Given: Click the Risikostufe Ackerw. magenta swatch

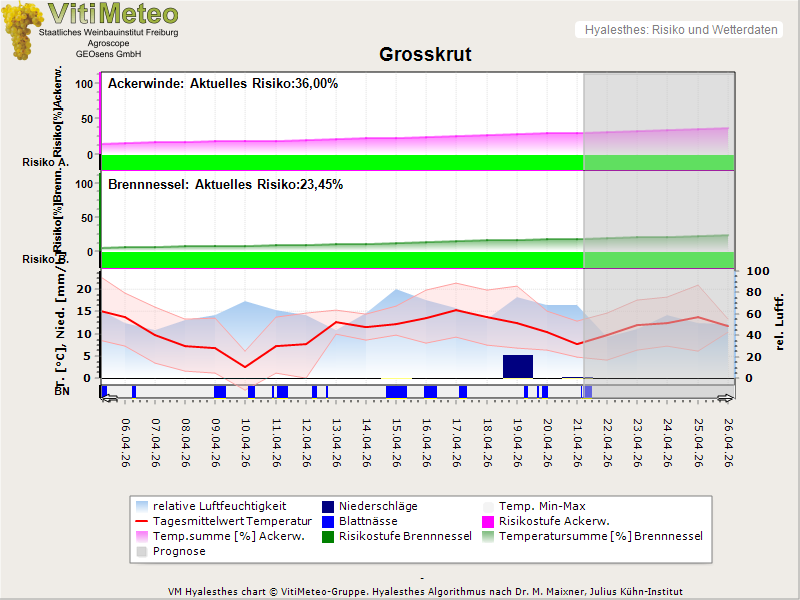Looking at the screenshot, I should [x=489, y=521].
